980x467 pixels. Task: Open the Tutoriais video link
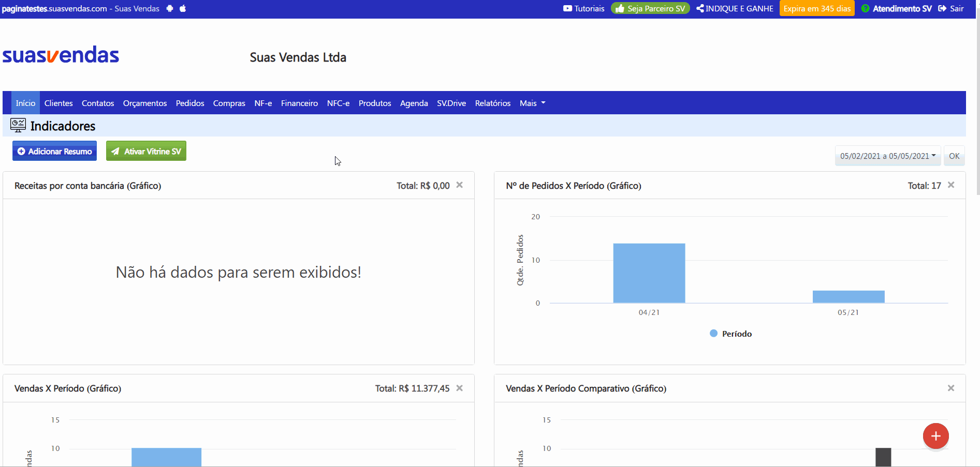584,8
